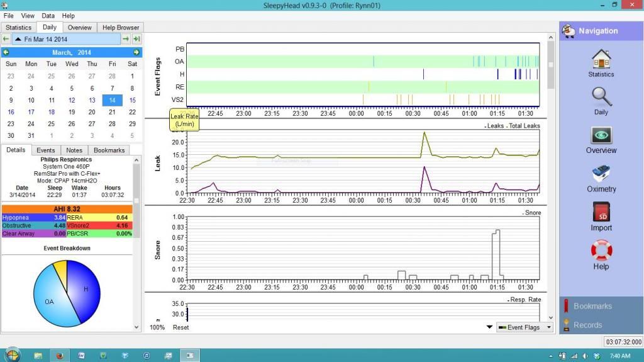Open the Event Flags graph dropdown
The image size is (644, 362).
pyautogui.click(x=523, y=327)
